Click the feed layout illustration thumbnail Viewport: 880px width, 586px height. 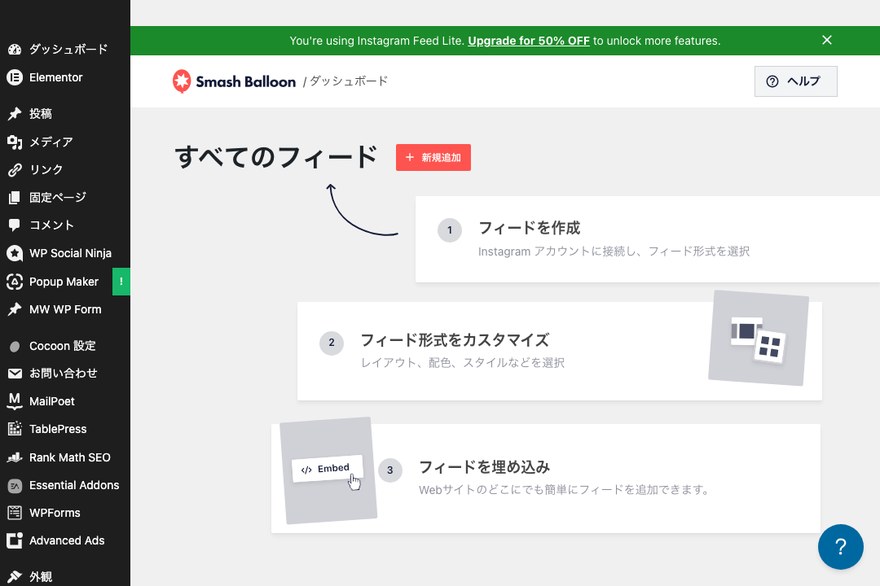[758, 338]
